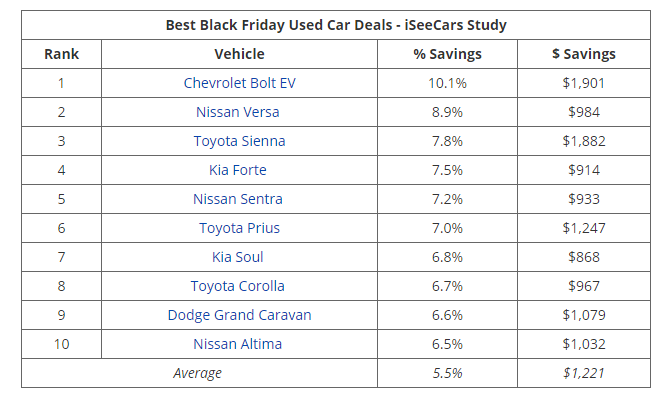Click the Nissan Altima link
This screenshot has width=668, height=403.
pos(238,344)
